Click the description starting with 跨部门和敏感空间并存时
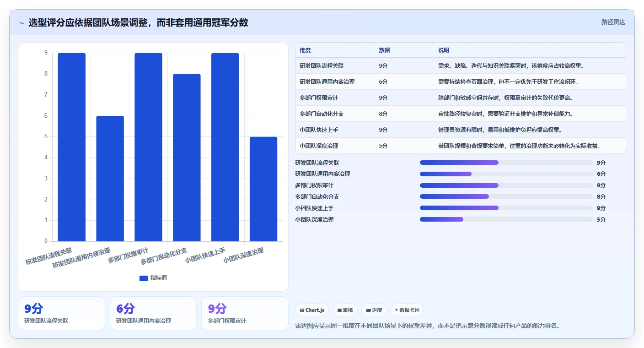 [505, 98]
